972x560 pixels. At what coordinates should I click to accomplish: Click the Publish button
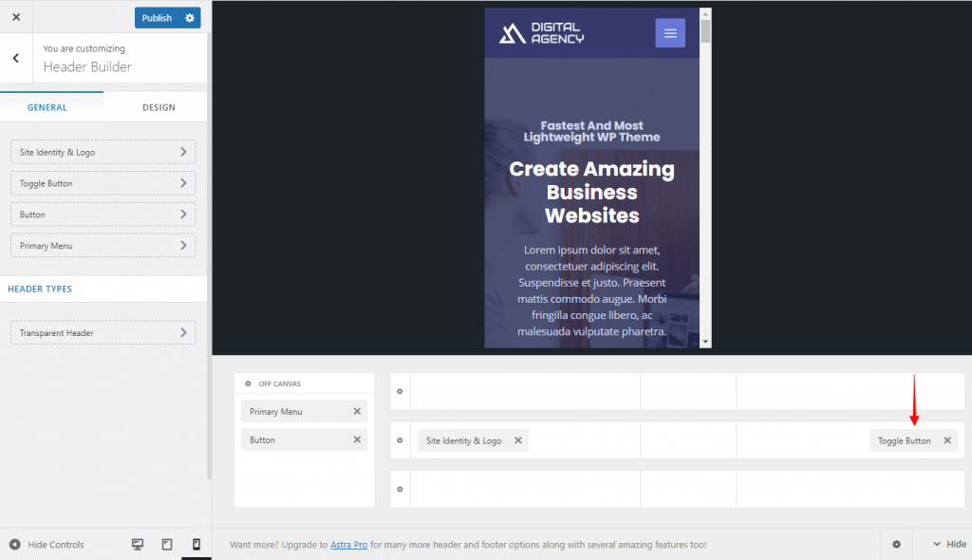[155, 17]
